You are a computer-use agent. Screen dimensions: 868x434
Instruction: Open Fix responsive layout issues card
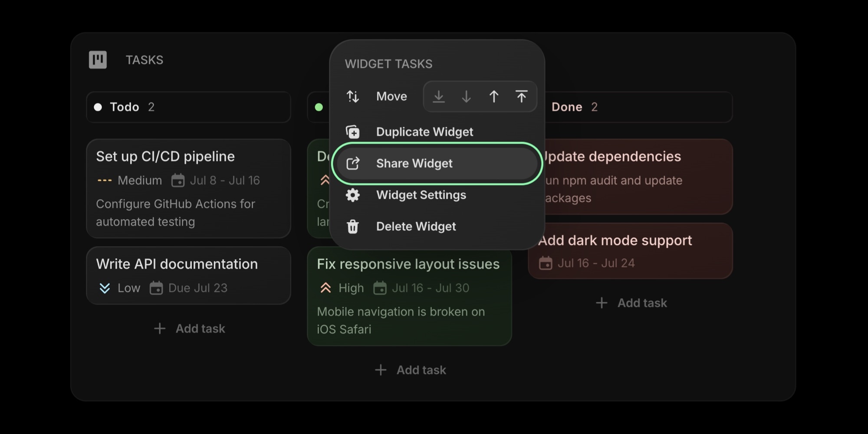409,296
